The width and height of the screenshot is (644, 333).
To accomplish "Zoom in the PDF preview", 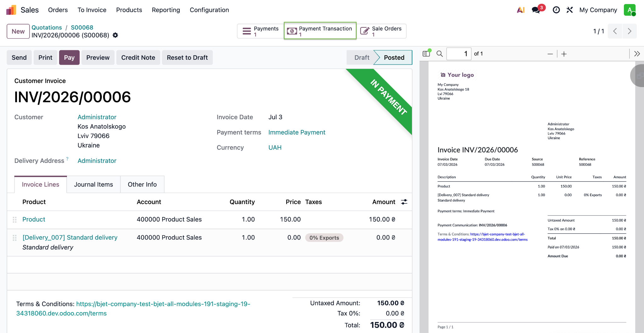I will (x=564, y=54).
